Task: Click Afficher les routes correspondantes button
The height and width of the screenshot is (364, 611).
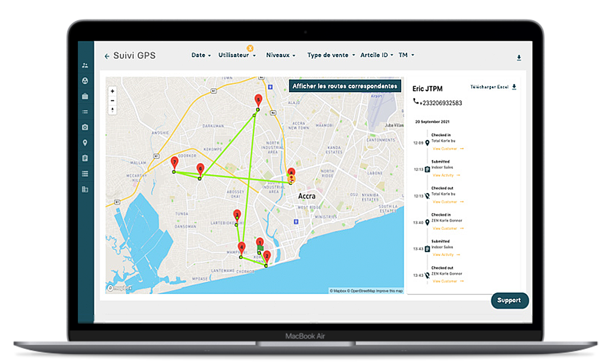Action: point(345,86)
